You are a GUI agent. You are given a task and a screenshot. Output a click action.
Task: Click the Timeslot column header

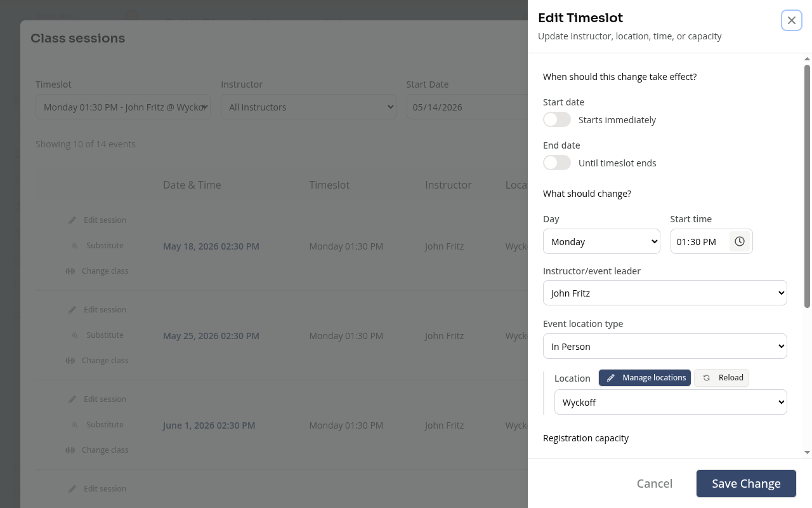click(329, 185)
